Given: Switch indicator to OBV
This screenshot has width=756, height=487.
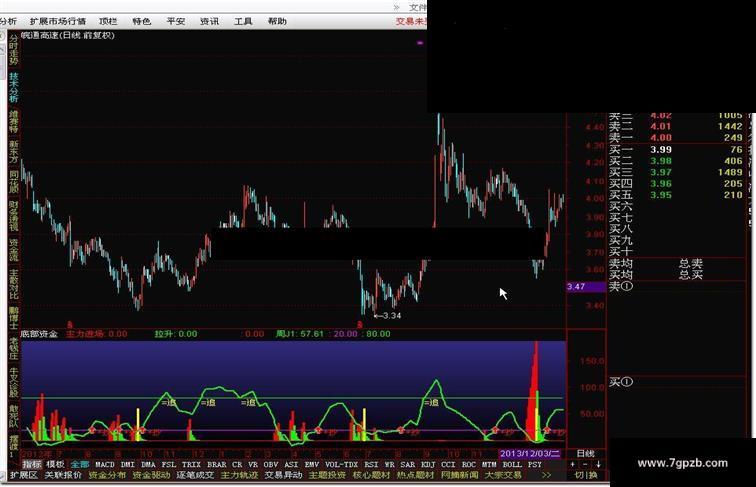Looking at the screenshot, I should [271, 464].
